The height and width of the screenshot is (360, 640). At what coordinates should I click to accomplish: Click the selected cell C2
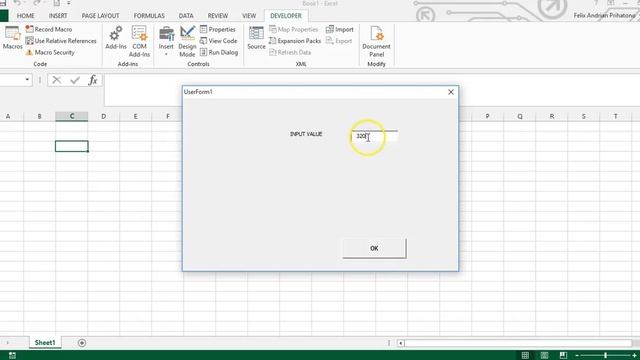(71, 146)
